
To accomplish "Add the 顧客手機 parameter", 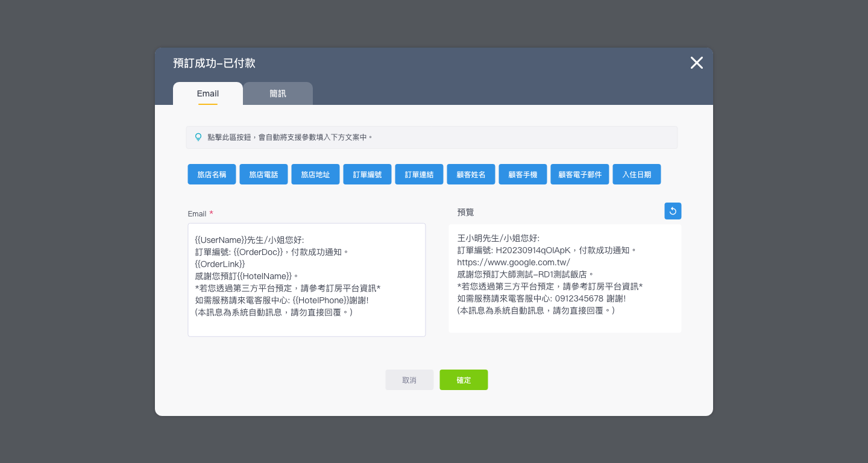I will pos(523,174).
